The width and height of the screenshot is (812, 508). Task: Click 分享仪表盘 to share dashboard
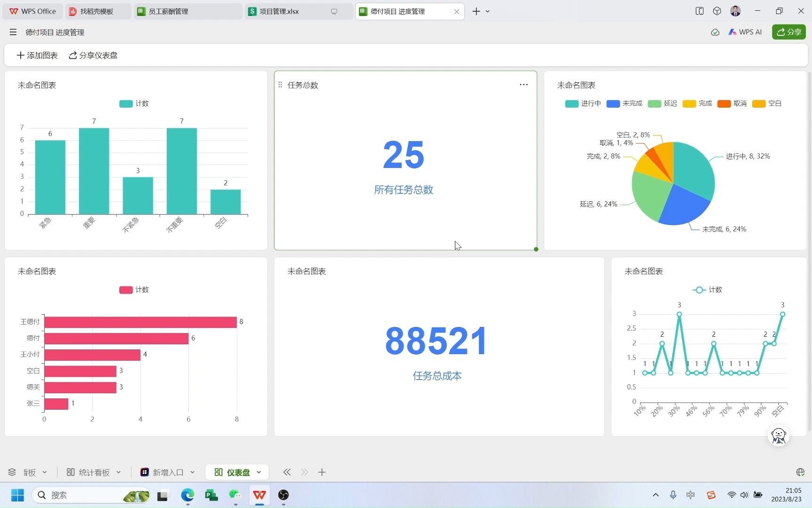(x=93, y=56)
